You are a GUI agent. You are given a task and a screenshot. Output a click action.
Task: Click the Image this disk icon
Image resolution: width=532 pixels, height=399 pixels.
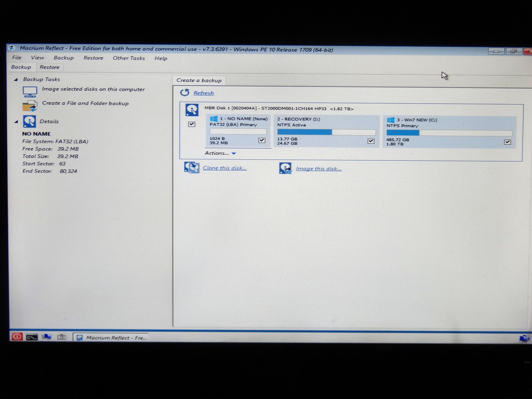pyautogui.click(x=285, y=168)
